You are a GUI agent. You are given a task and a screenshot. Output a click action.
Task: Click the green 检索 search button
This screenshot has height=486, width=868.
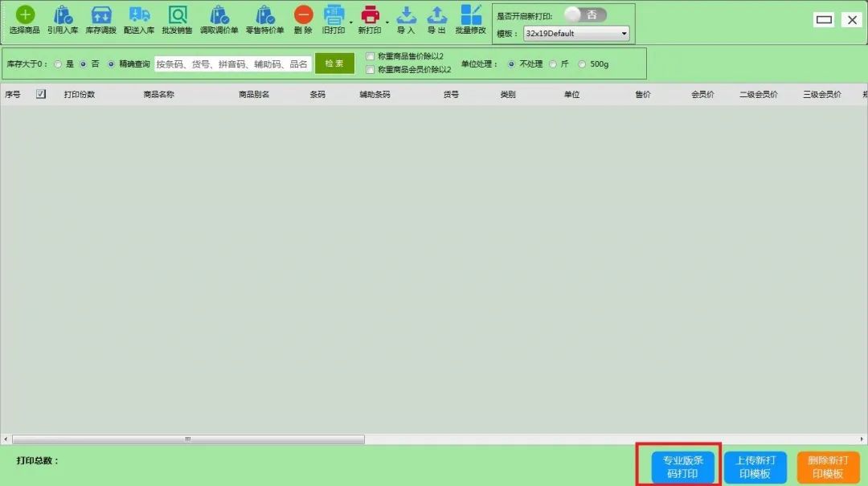tap(334, 63)
